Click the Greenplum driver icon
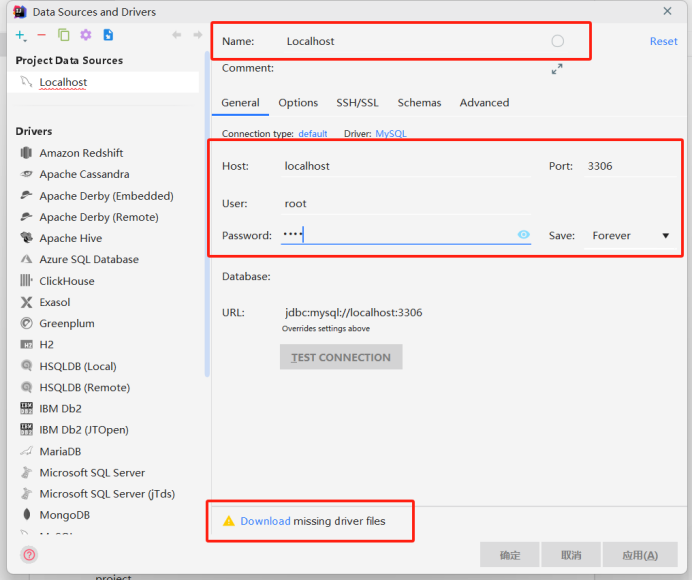 pos(26,323)
